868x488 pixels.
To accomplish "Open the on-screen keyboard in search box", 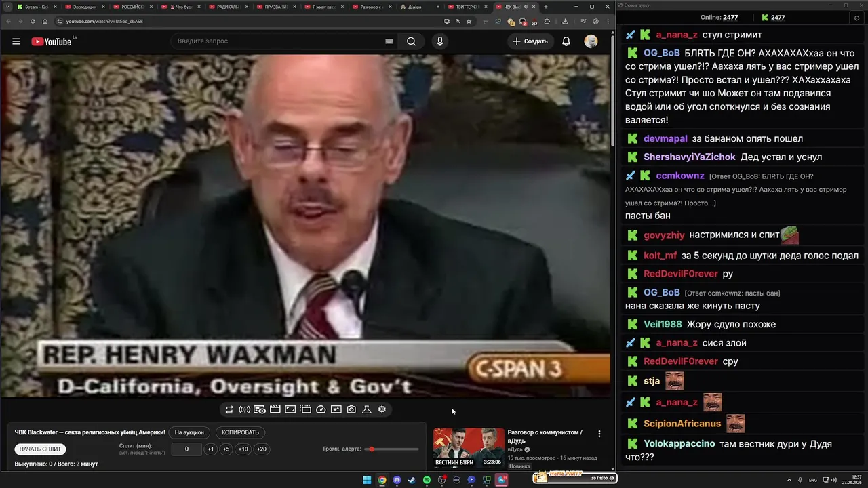I will pyautogui.click(x=389, y=41).
